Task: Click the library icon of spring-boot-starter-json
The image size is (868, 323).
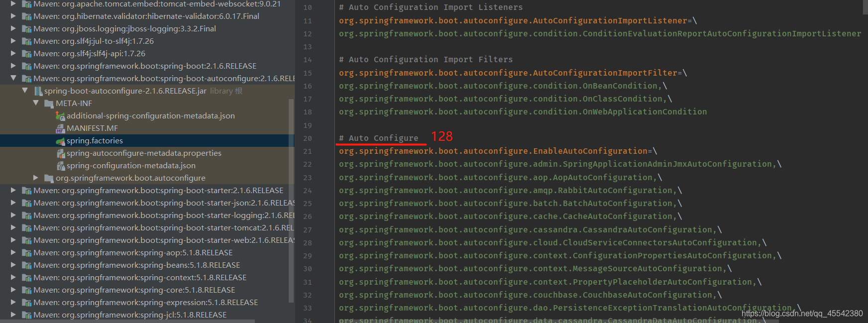Action: (x=27, y=203)
